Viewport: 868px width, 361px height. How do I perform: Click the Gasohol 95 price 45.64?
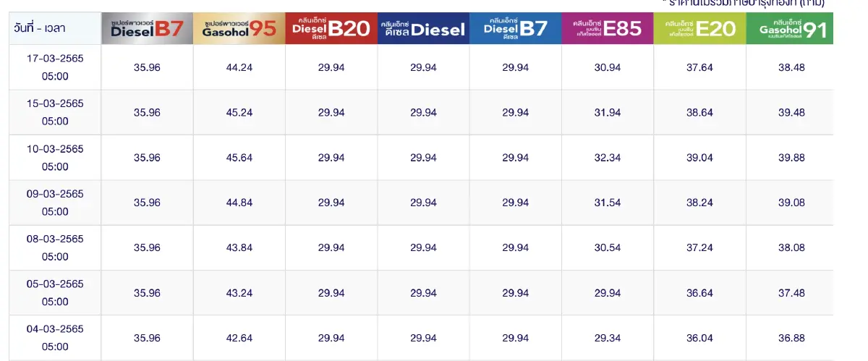(x=239, y=158)
